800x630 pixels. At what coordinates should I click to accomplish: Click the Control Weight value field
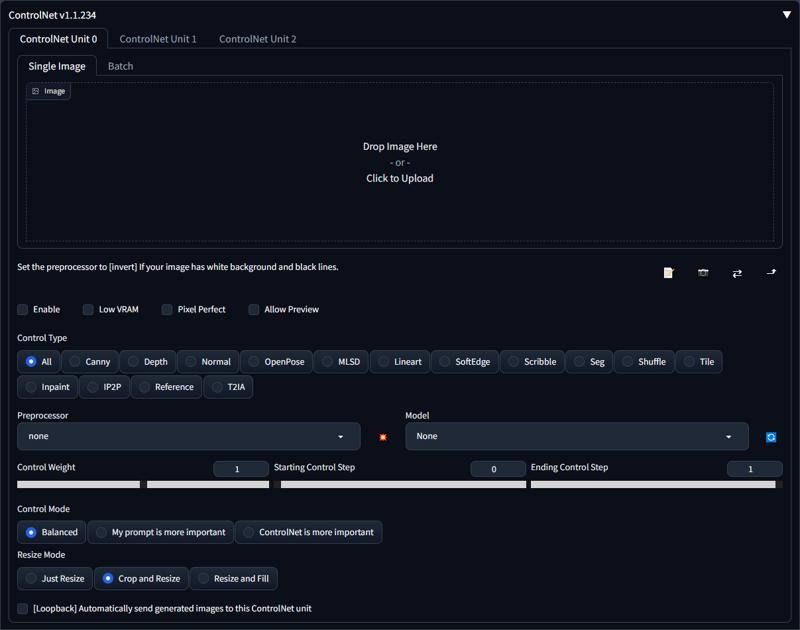[241, 469]
